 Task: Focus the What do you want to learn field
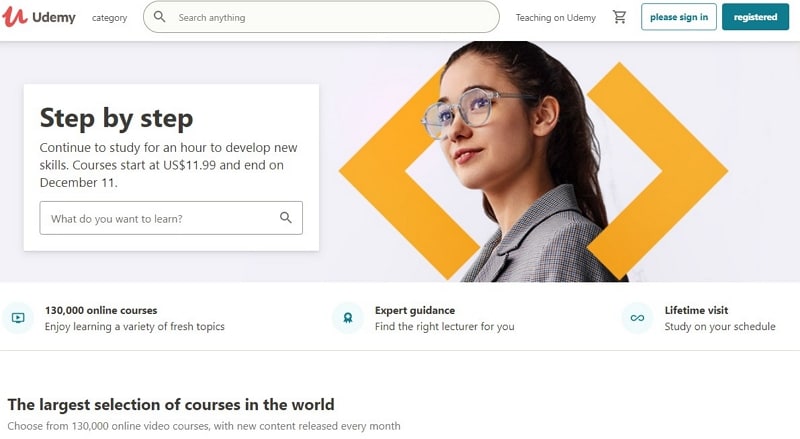point(171,218)
